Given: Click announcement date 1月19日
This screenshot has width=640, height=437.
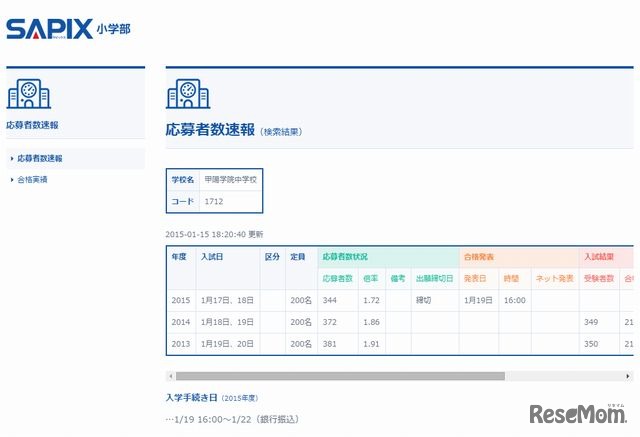Looking at the screenshot, I should (478, 300).
